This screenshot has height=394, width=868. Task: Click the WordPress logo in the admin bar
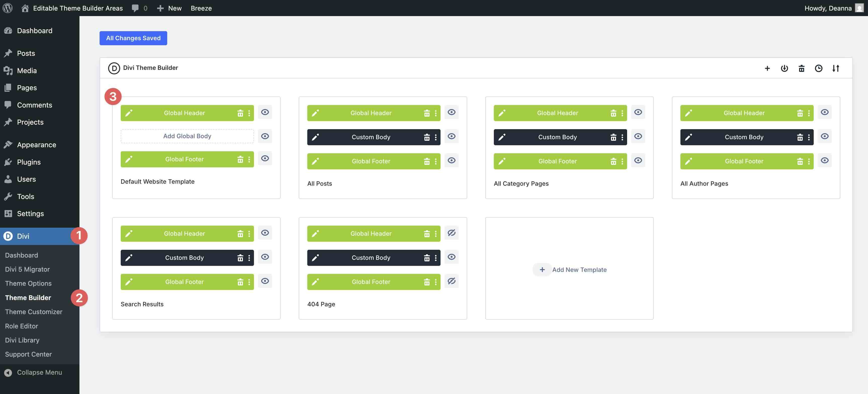7,8
